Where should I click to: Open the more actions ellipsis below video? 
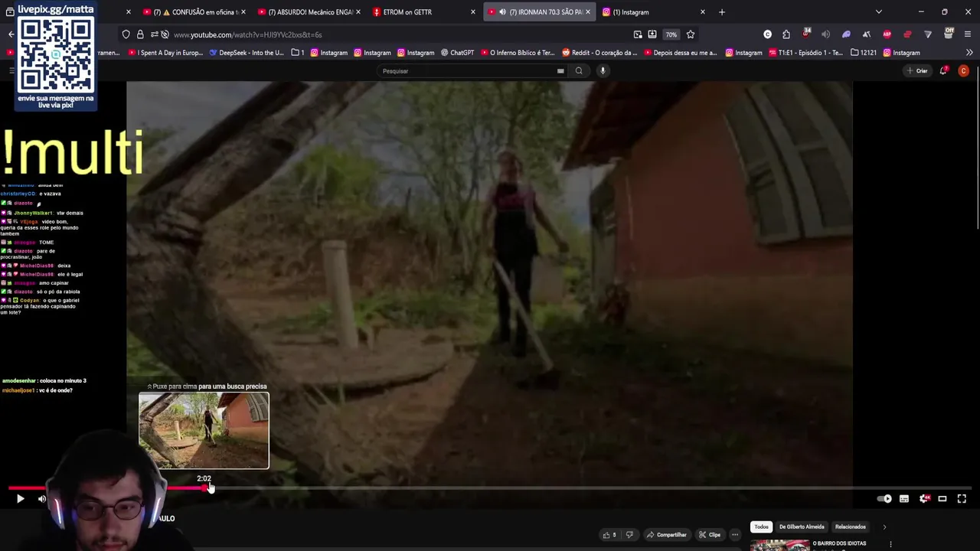click(735, 535)
